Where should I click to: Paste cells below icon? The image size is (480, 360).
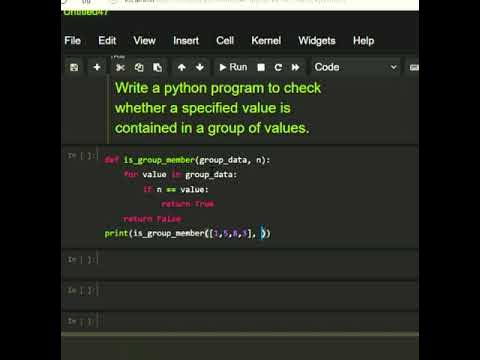point(157,67)
